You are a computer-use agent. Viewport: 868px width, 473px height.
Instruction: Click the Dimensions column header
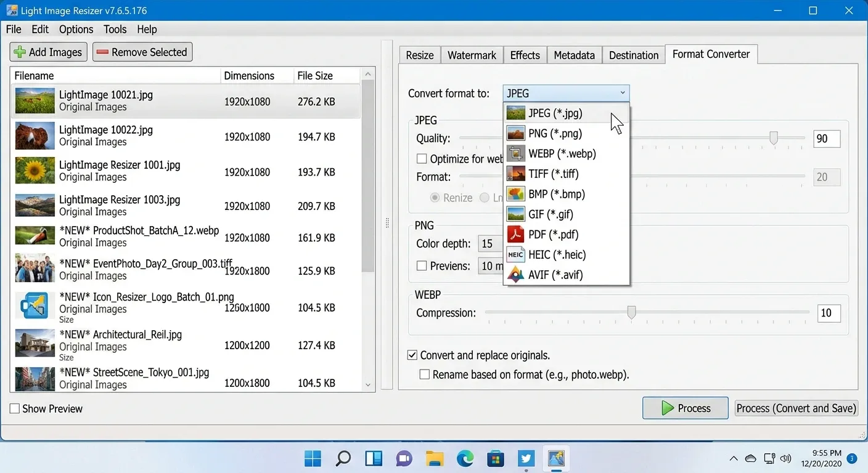(257, 76)
